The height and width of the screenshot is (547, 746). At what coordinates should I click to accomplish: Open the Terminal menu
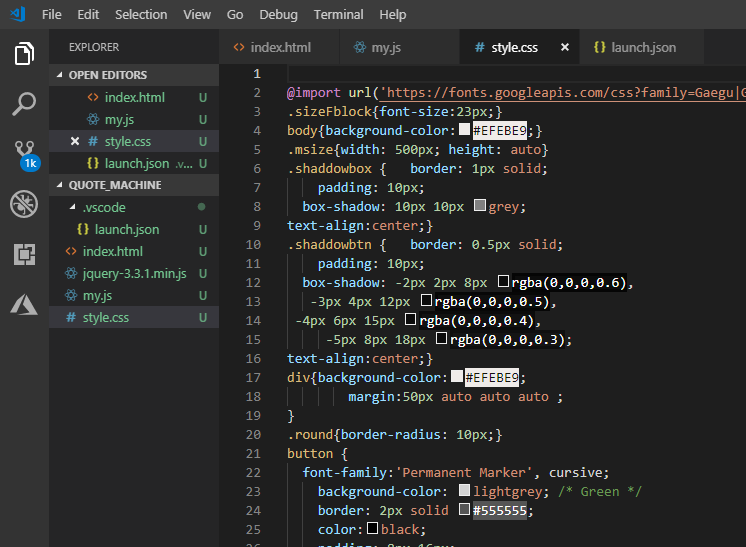tap(338, 15)
